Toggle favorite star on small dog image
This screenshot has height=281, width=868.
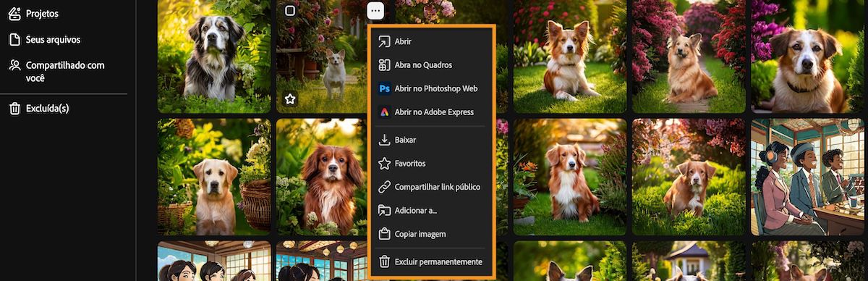pos(290,99)
